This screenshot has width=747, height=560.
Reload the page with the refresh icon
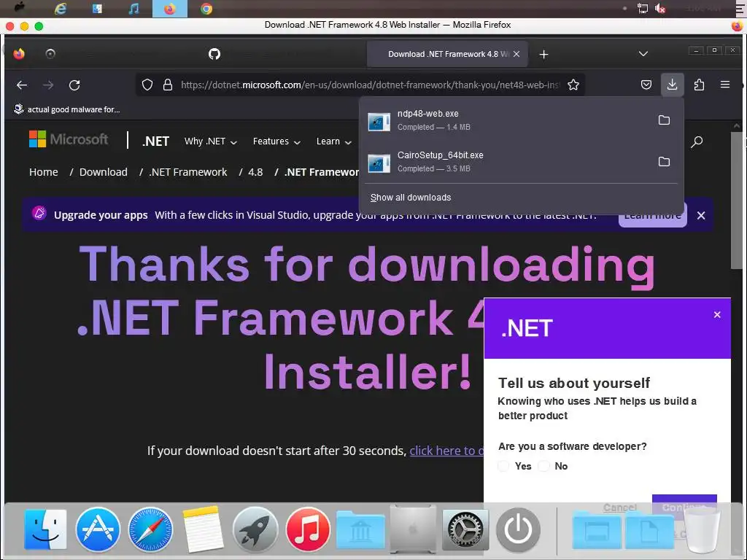point(74,85)
